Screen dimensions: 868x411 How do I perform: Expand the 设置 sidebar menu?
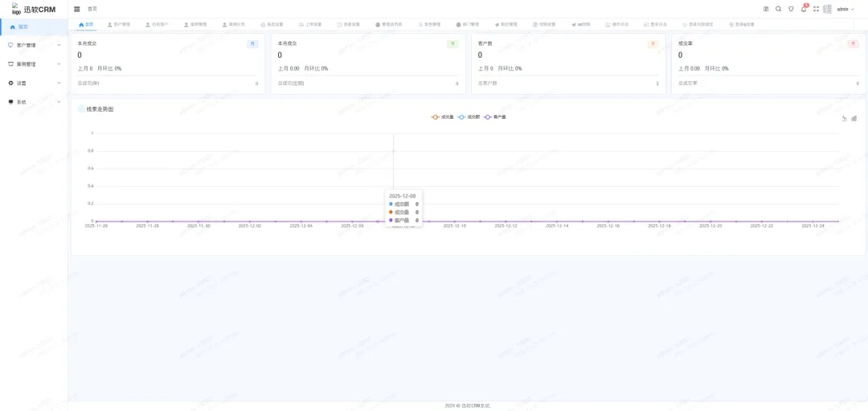tap(34, 83)
